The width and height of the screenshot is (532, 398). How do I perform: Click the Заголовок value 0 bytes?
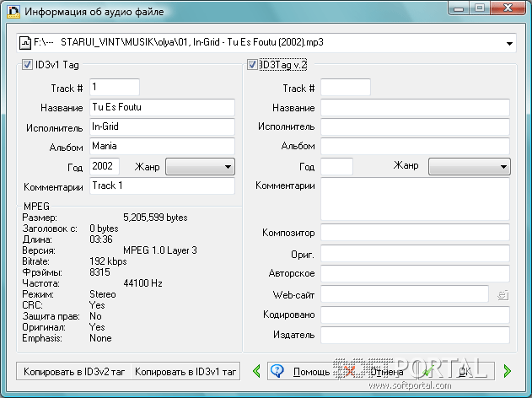(x=104, y=229)
